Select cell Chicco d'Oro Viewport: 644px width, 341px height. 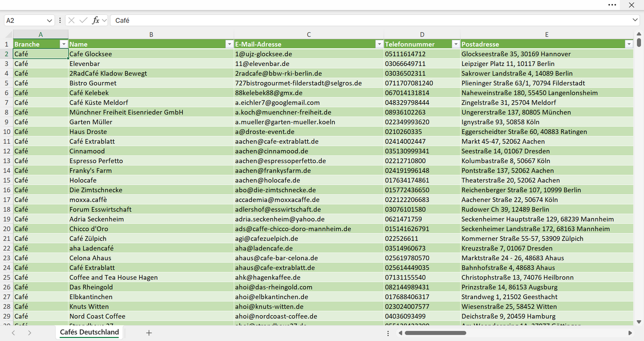(151, 229)
